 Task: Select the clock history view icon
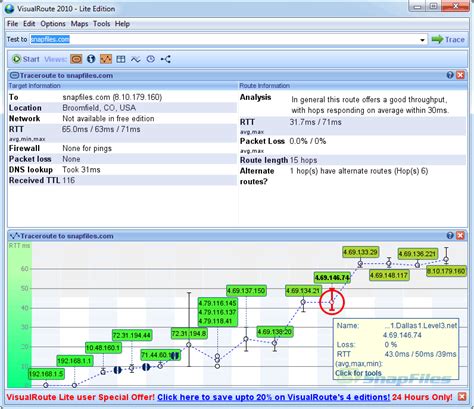point(151,59)
